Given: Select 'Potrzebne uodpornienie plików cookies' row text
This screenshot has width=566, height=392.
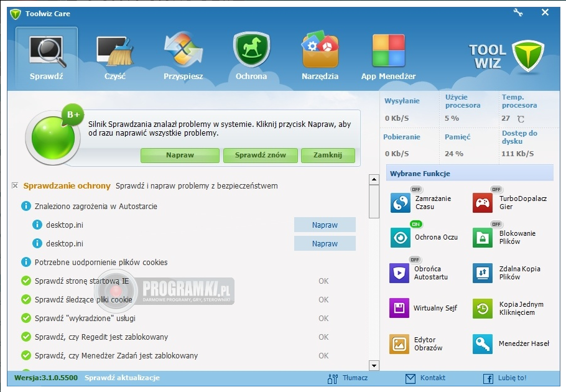Looking at the screenshot, I should coord(101,263).
